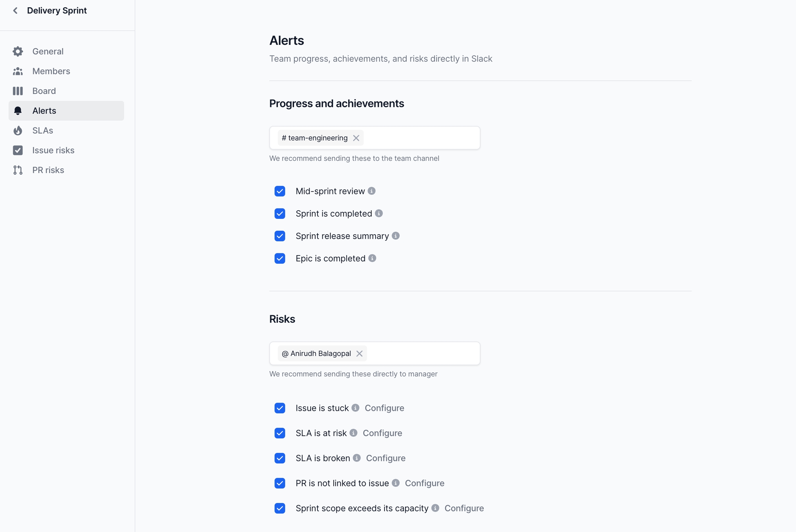Click the Members people icon
This screenshot has height=532, width=796.
18,71
